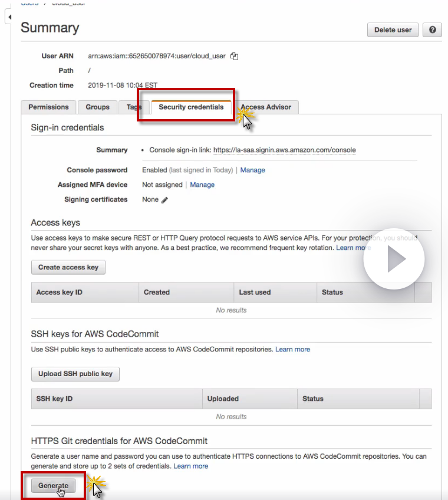The height and width of the screenshot is (500, 448).
Task: Manage the assigned MFA device
Action: (x=202, y=185)
